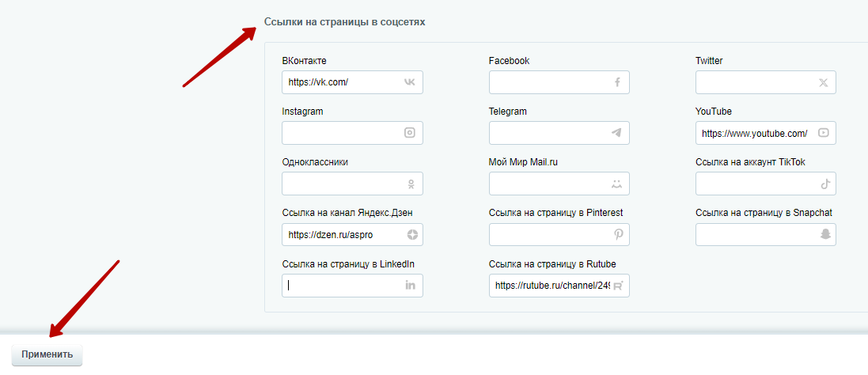The height and width of the screenshot is (375, 868).
Task: Click the Применить button
Action: tap(47, 355)
